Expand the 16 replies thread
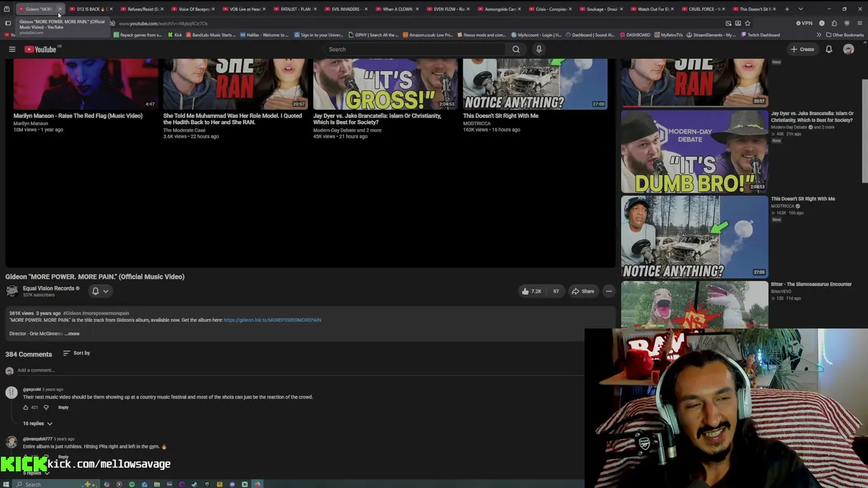The height and width of the screenshot is (488, 868). pos(37,424)
